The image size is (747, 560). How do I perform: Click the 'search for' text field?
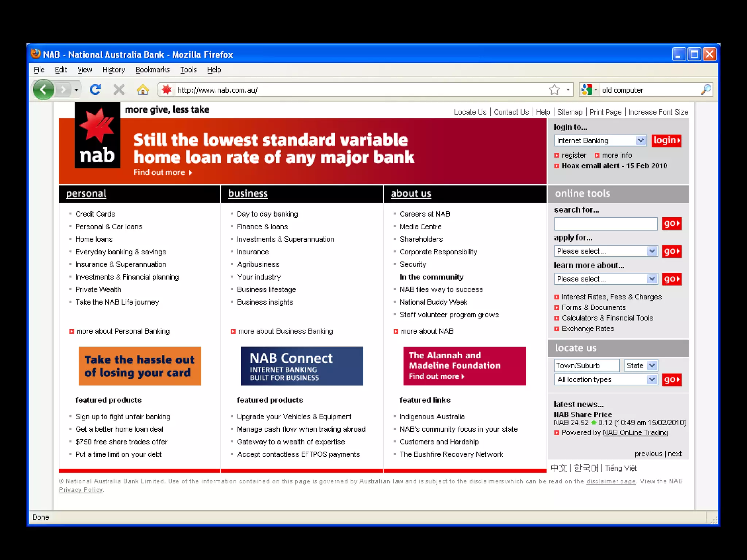[605, 224]
